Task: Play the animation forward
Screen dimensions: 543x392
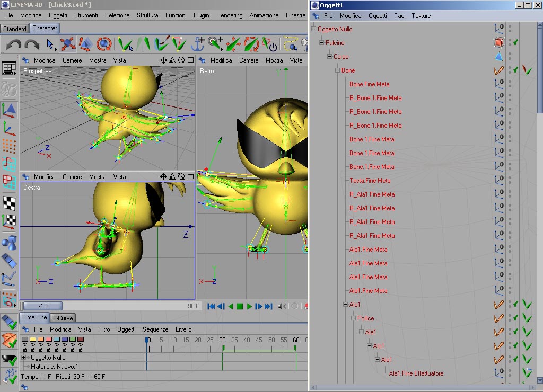Action: pos(249,306)
